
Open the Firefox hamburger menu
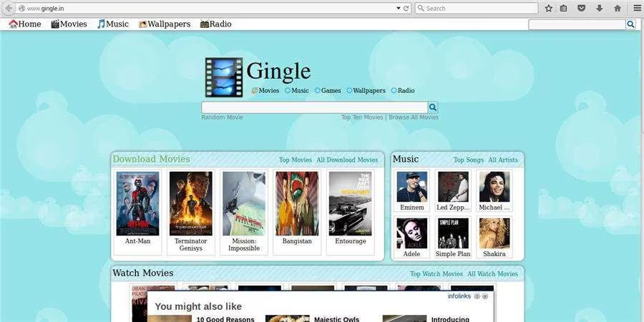coord(637,9)
